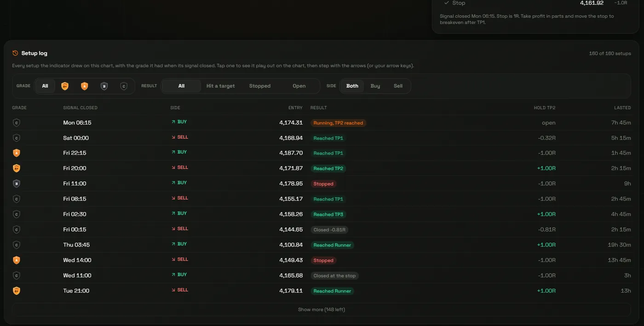Click the grade badge on the Thu 03:45 row

[17, 245]
